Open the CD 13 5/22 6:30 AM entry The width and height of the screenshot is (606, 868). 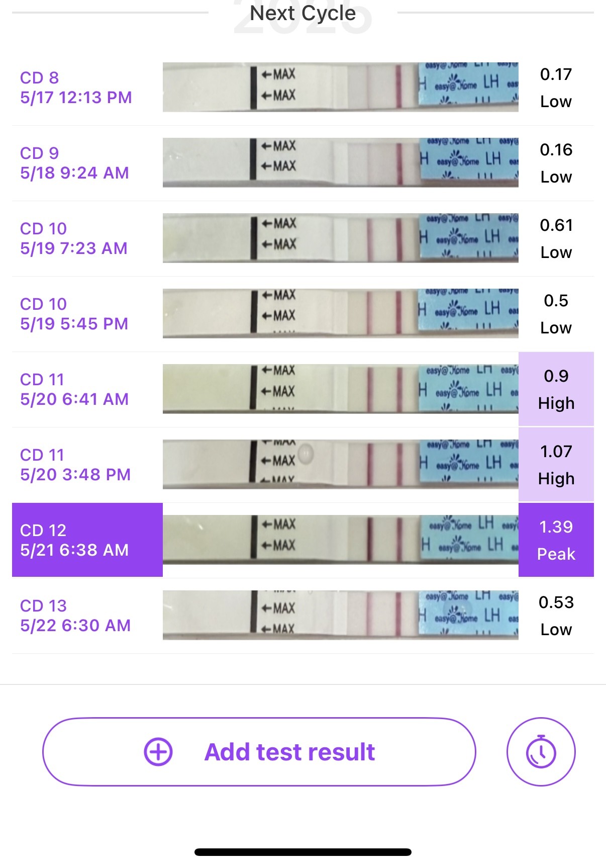pos(75,616)
